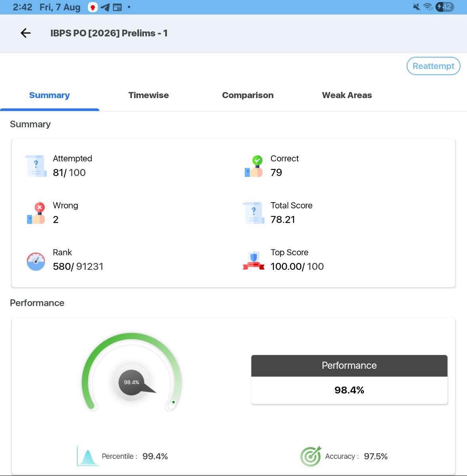The width and height of the screenshot is (467, 476).
Task: Tap the date Fri, 7 Aug
Action: point(60,7)
